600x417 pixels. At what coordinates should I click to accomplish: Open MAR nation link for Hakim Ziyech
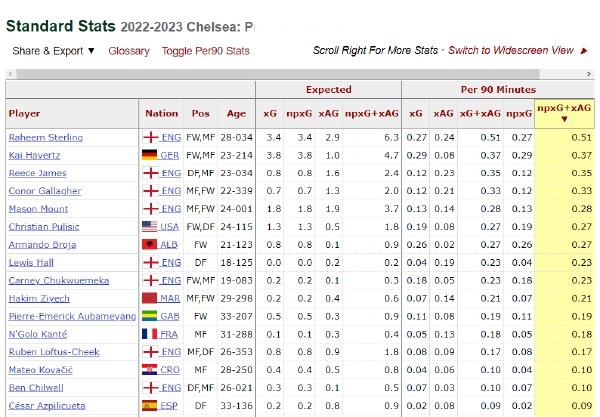coord(170,299)
